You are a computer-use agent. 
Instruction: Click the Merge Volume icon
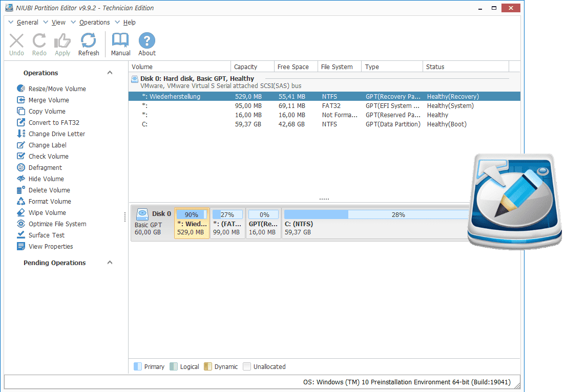pyautogui.click(x=21, y=100)
